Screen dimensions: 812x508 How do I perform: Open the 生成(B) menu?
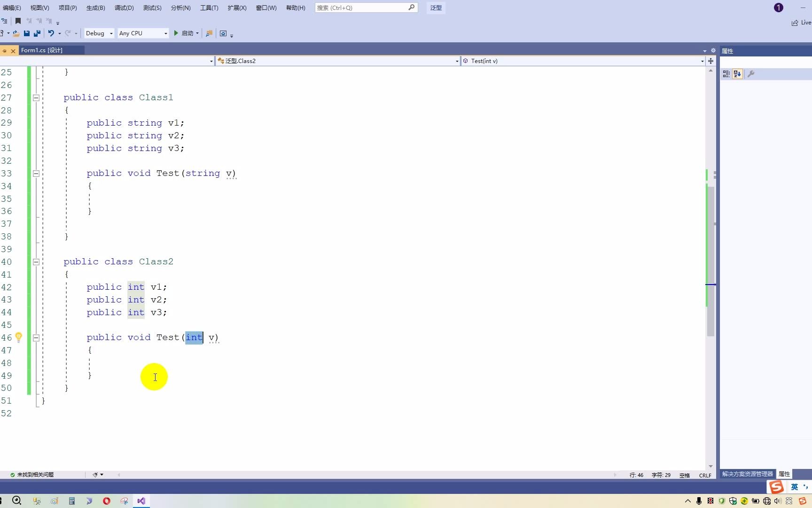(x=96, y=8)
